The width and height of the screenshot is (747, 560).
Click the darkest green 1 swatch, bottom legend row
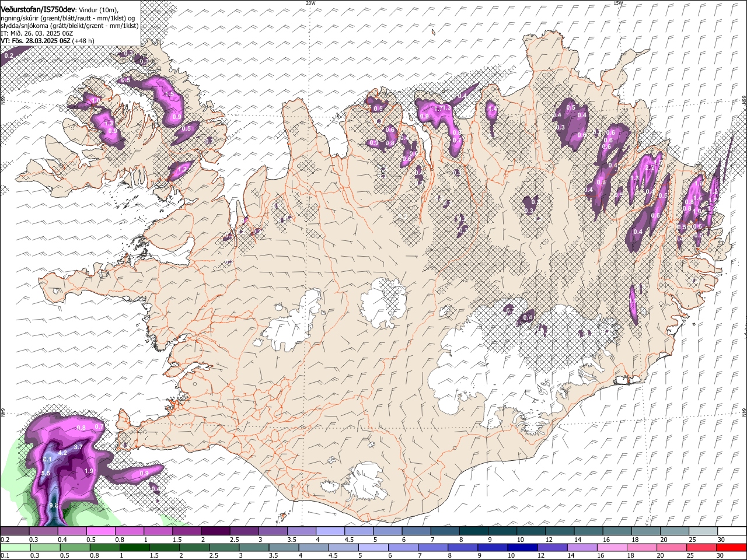click(135, 547)
